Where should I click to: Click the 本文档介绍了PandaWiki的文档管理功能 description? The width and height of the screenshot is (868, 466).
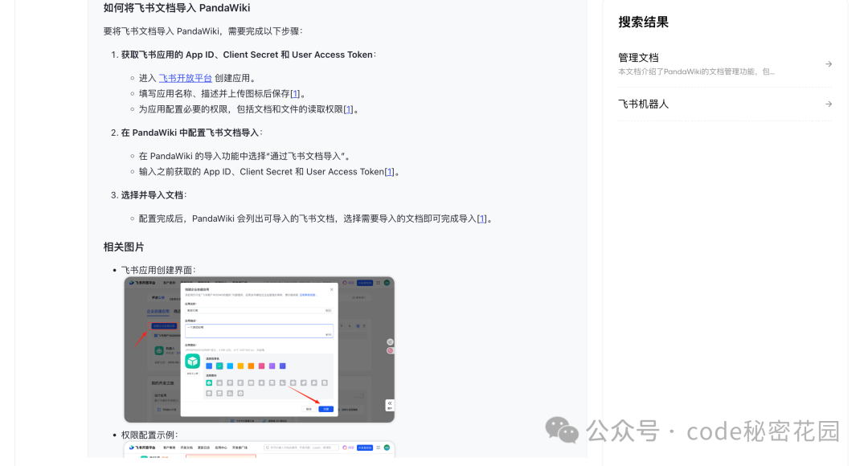696,72
